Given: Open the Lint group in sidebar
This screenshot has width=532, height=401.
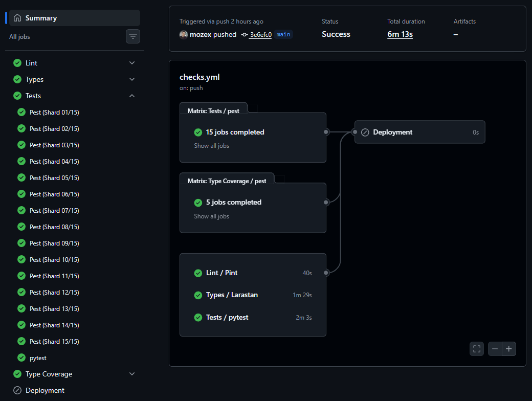Looking at the screenshot, I should pyautogui.click(x=31, y=63).
